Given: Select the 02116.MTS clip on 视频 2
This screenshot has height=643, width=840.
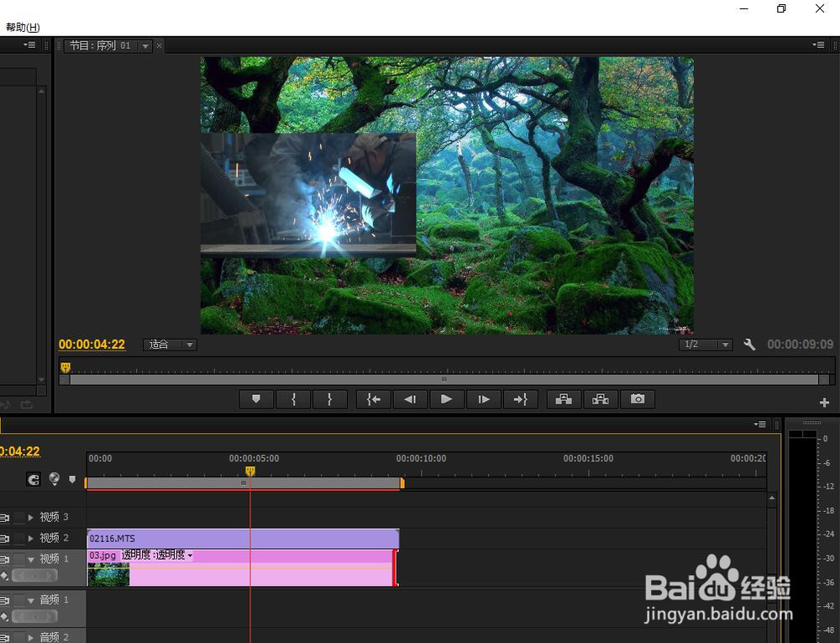Looking at the screenshot, I should (x=244, y=539).
